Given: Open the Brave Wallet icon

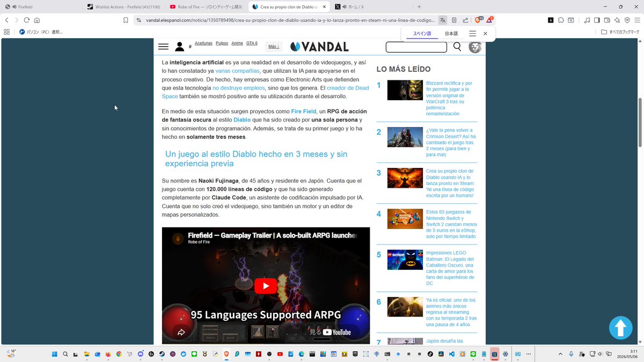Looking at the screenshot, I should click(x=607, y=20).
